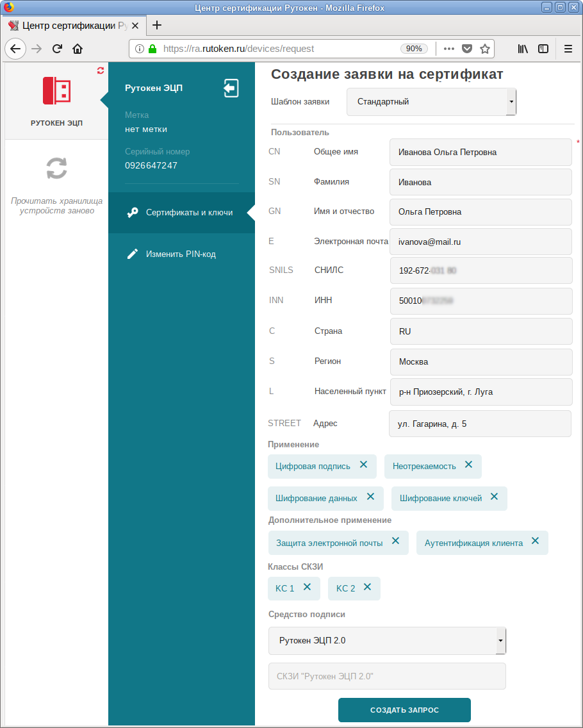The height and width of the screenshot is (728, 583).
Task: Maximize the Firefox window
Action: (560, 8)
